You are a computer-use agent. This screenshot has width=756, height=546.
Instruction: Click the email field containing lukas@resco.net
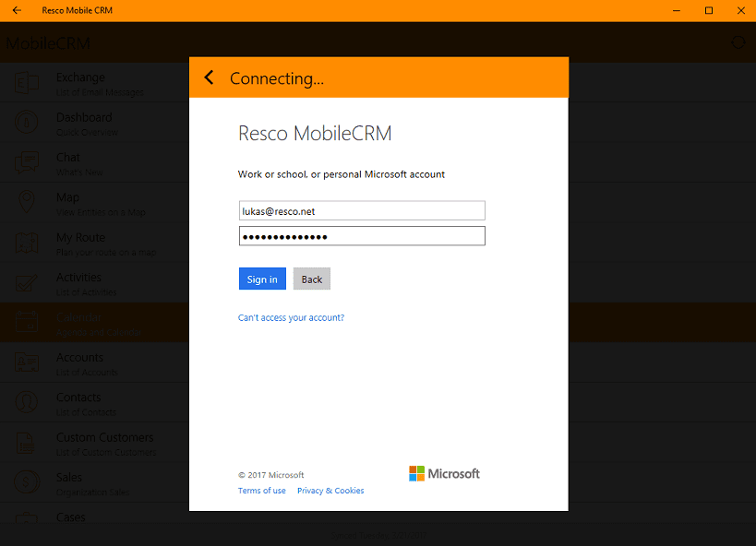coord(362,211)
